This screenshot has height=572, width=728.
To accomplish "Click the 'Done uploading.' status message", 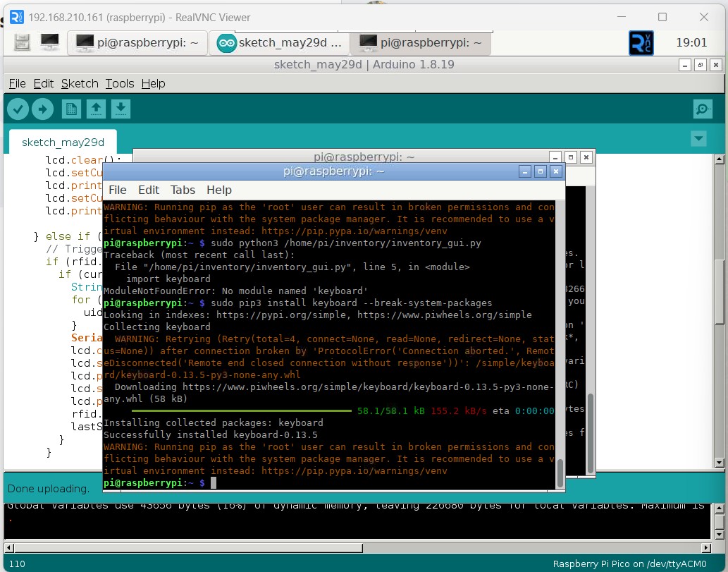I will (x=49, y=489).
